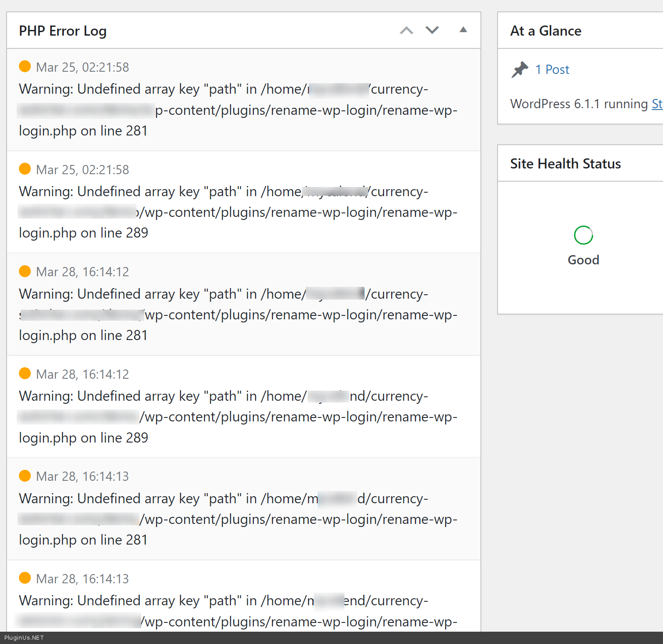The height and width of the screenshot is (644, 663).
Task: Click orange dot of second 16:14:12 entry
Action: tap(25, 373)
